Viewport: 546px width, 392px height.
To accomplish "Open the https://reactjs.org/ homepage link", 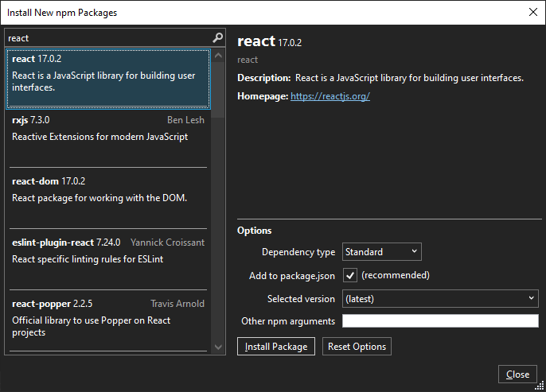I will 330,96.
